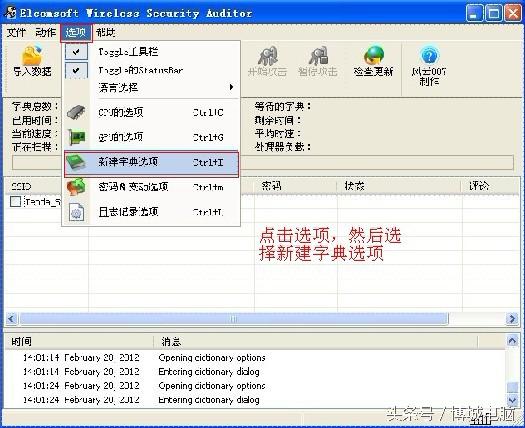Click the 平均速度 average speed label
The height and width of the screenshot is (428, 525).
pyautogui.click(x=278, y=134)
